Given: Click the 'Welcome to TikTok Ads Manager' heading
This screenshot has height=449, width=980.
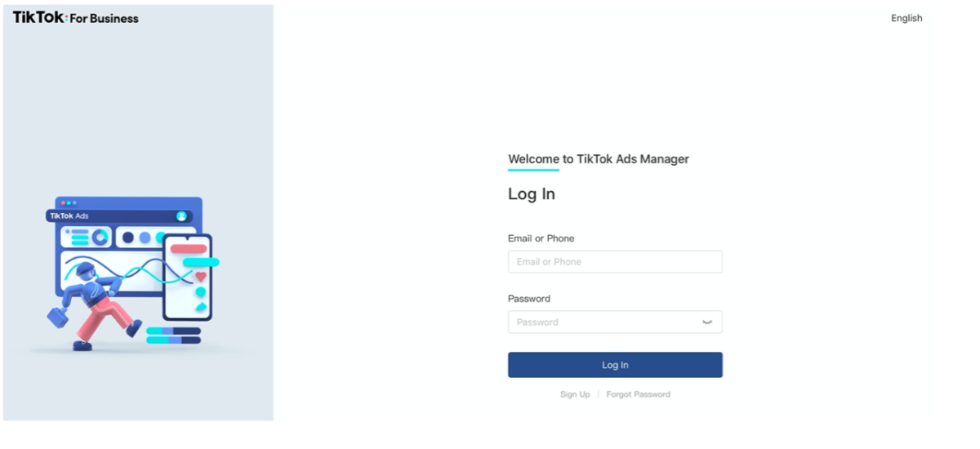Looking at the screenshot, I should click(x=599, y=159).
